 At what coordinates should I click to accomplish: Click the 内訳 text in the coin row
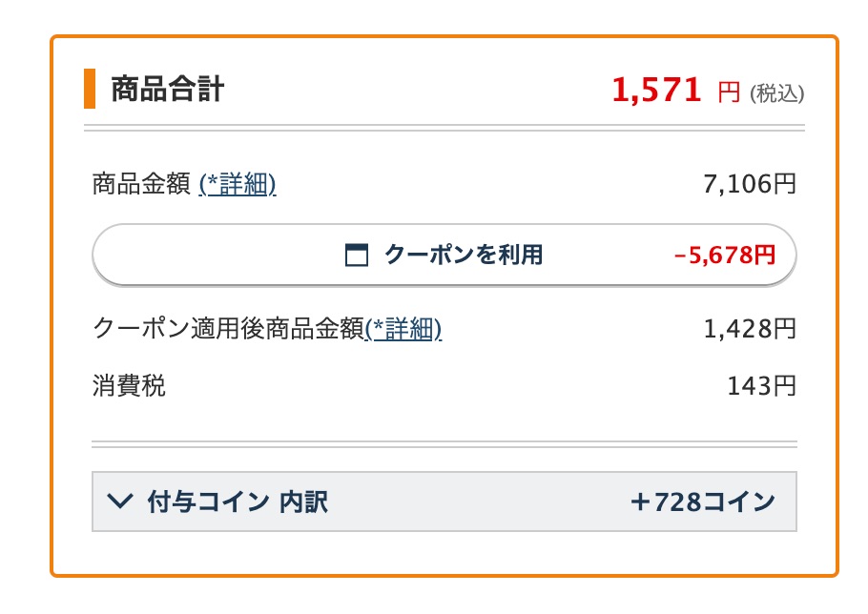(x=303, y=501)
